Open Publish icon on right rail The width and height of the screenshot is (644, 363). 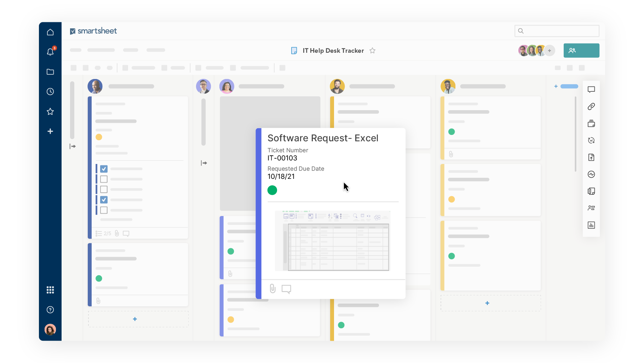pos(591,158)
